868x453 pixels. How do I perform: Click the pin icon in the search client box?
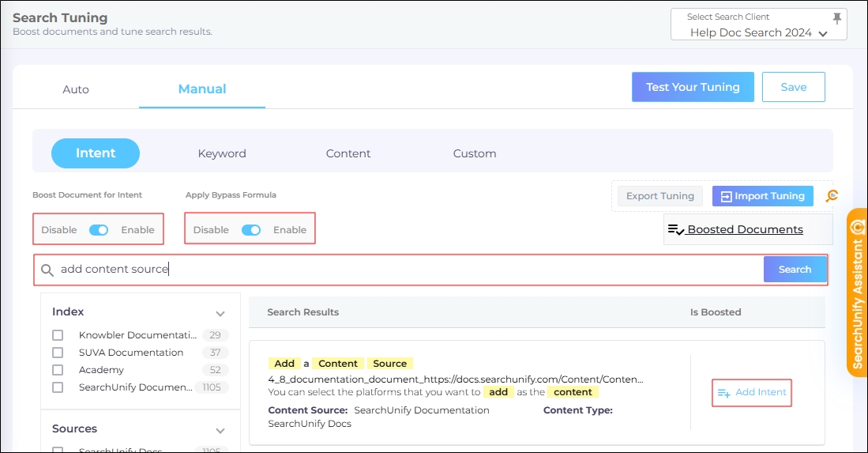click(x=837, y=17)
